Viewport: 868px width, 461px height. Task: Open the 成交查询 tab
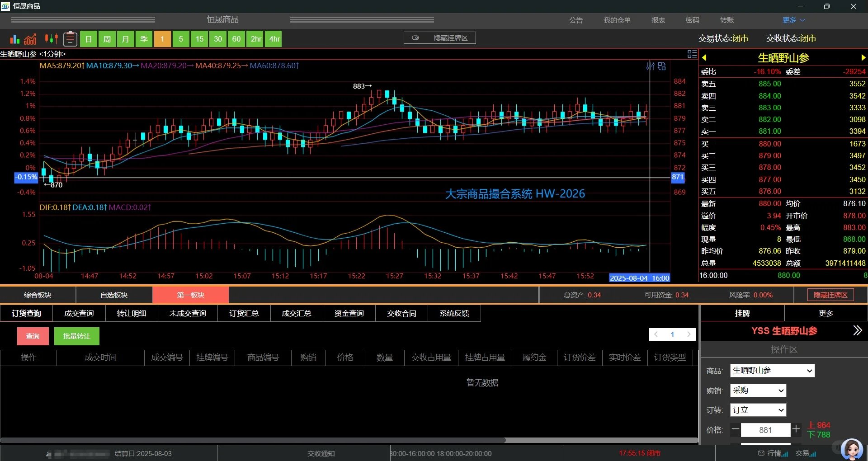[x=79, y=313]
